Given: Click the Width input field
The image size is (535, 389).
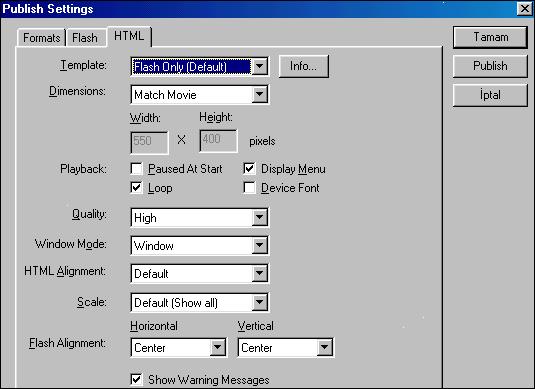Looking at the screenshot, I should (x=149, y=142).
